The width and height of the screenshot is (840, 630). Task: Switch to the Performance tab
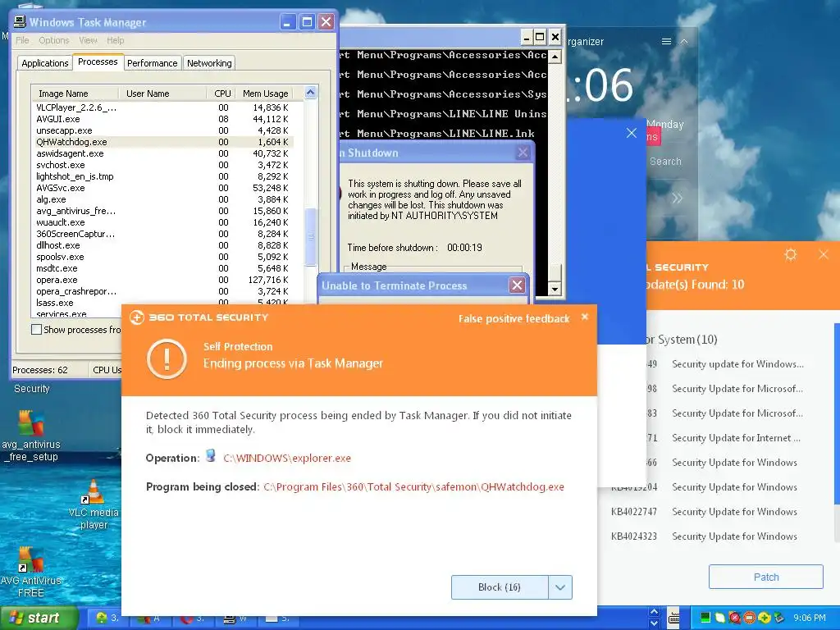click(x=152, y=63)
